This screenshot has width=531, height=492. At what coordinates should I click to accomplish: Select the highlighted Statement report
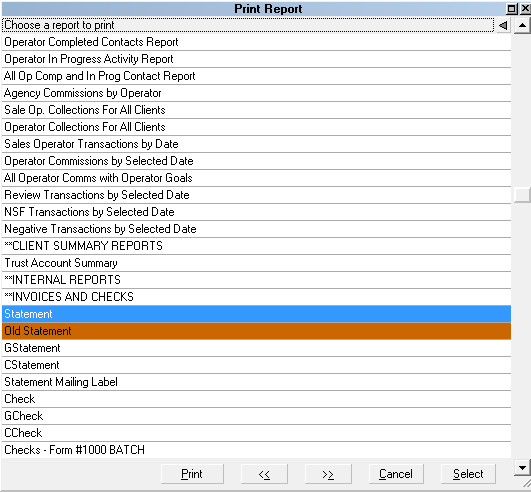click(x=256, y=314)
